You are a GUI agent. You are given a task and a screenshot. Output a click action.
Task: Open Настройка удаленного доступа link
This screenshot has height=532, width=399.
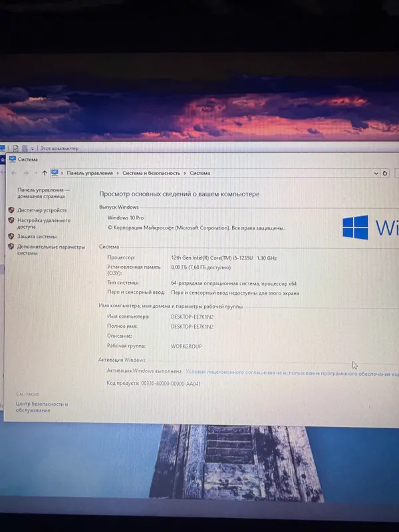[44, 223]
